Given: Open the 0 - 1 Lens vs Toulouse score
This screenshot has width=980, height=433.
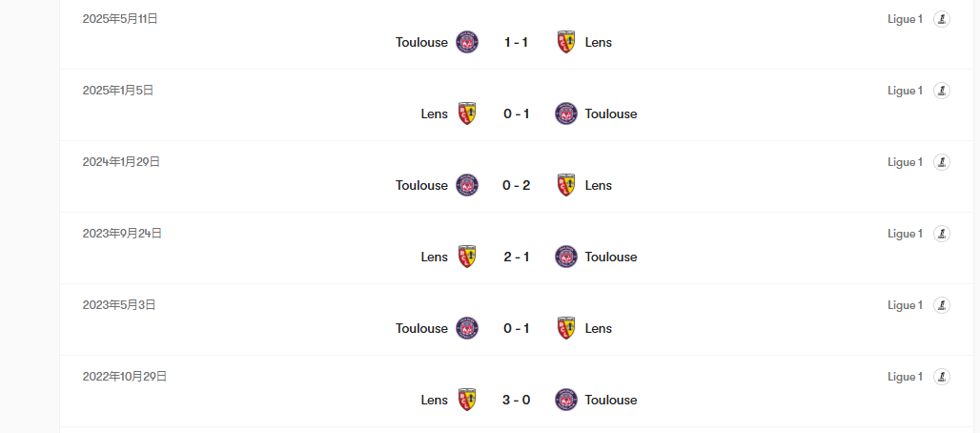Looking at the screenshot, I should [516, 113].
